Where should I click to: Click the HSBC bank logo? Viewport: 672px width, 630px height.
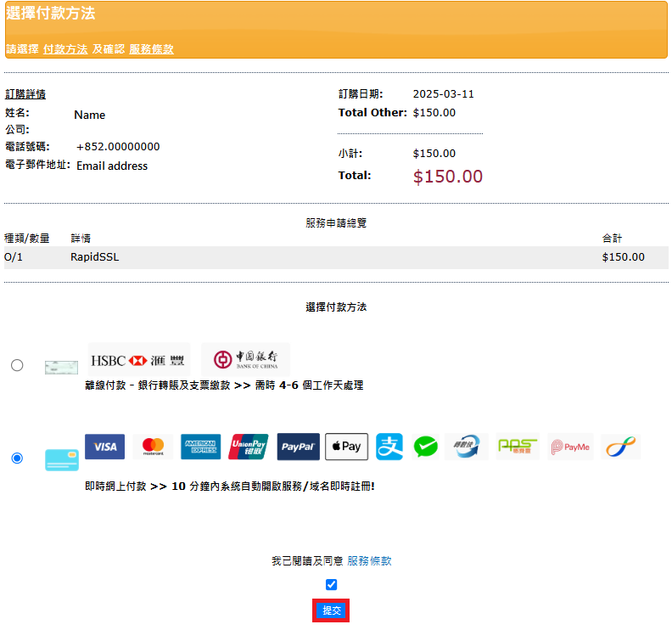point(138,360)
